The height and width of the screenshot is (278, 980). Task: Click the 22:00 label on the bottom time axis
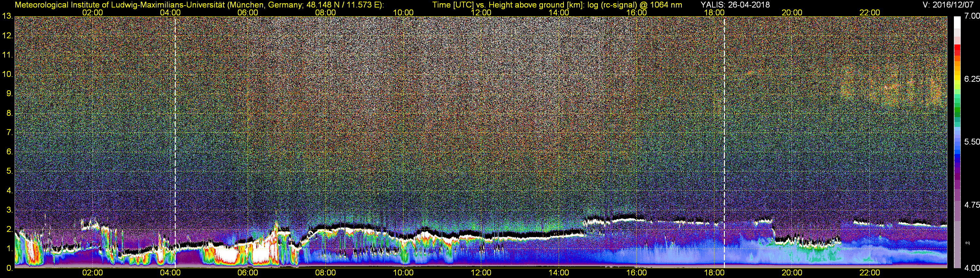pos(870,273)
